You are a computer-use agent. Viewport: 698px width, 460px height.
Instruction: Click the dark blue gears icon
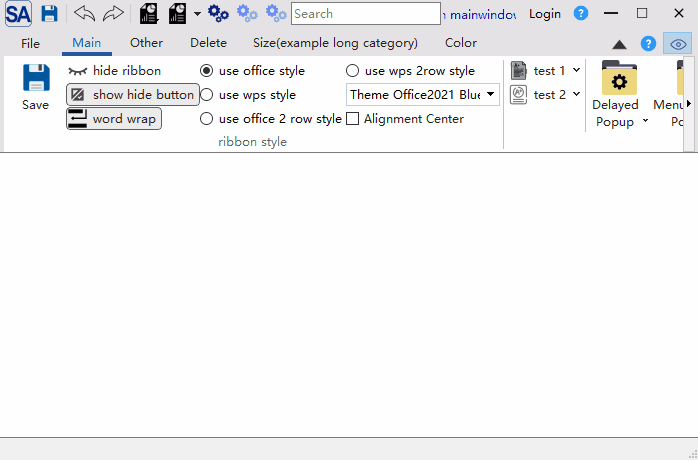point(218,14)
